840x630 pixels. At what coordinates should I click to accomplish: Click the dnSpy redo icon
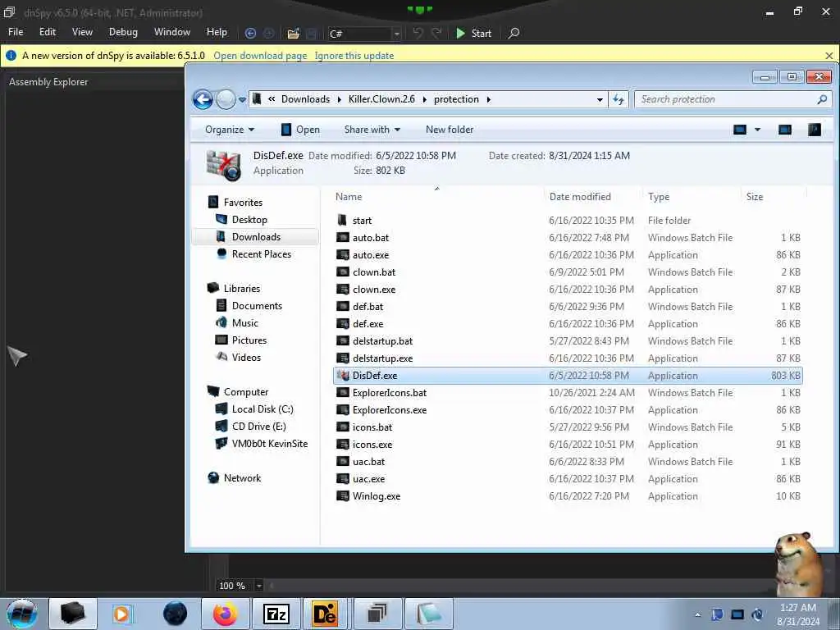[x=436, y=33]
